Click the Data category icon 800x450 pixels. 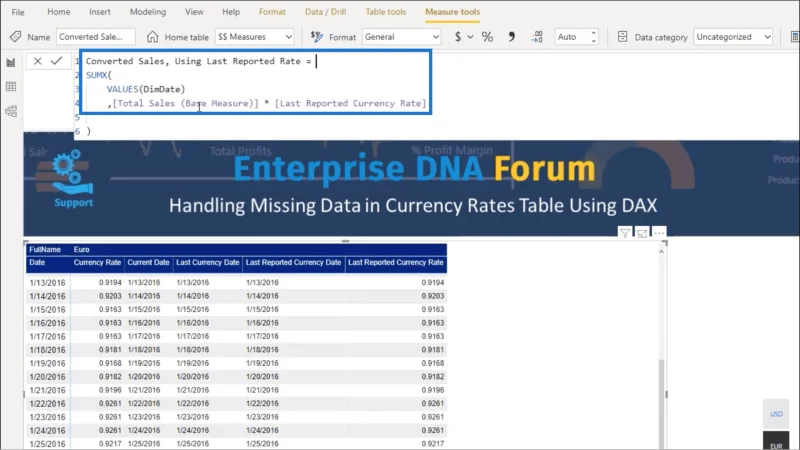(622, 37)
